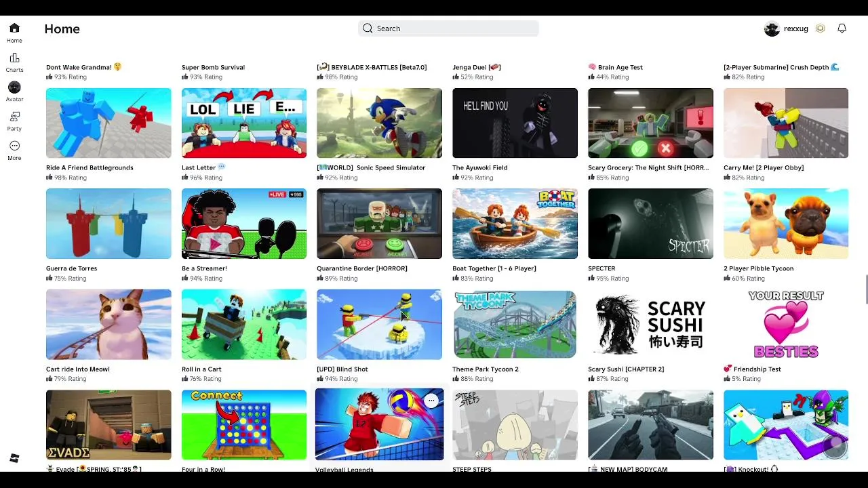Open the Avatar sidebar icon
The image size is (868, 488).
tap(14, 87)
